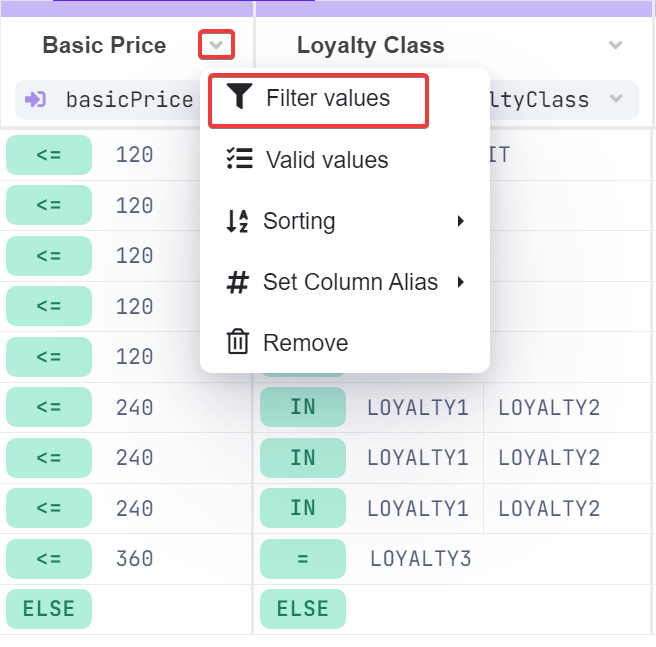
Task: Click the hash icon for column alias
Action: click(x=238, y=282)
